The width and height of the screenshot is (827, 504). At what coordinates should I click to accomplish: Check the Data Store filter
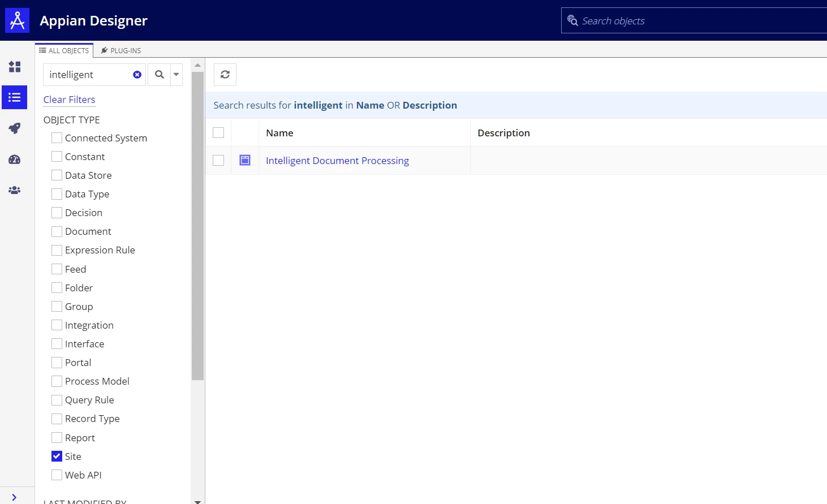pyautogui.click(x=57, y=175)
